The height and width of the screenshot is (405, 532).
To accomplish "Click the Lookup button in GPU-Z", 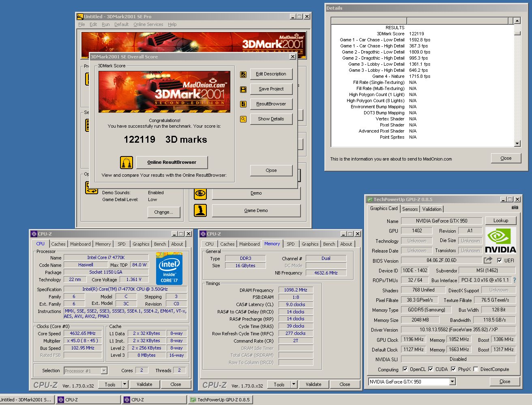I will pyautogui.click(x=501, y=221).
